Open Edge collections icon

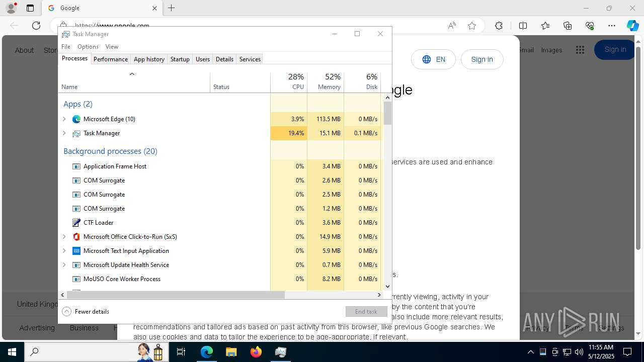[x=568, y=26]
